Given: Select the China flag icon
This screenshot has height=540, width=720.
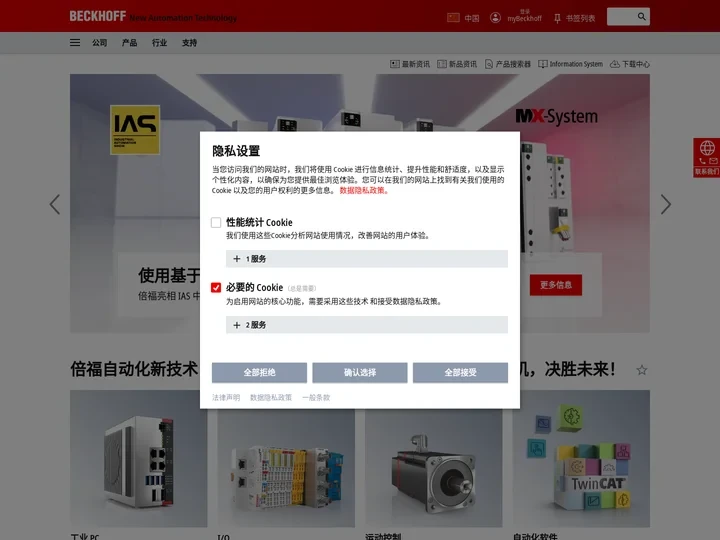Looking at the screenshot, I should pyautogui.click(x=453, y=18).
